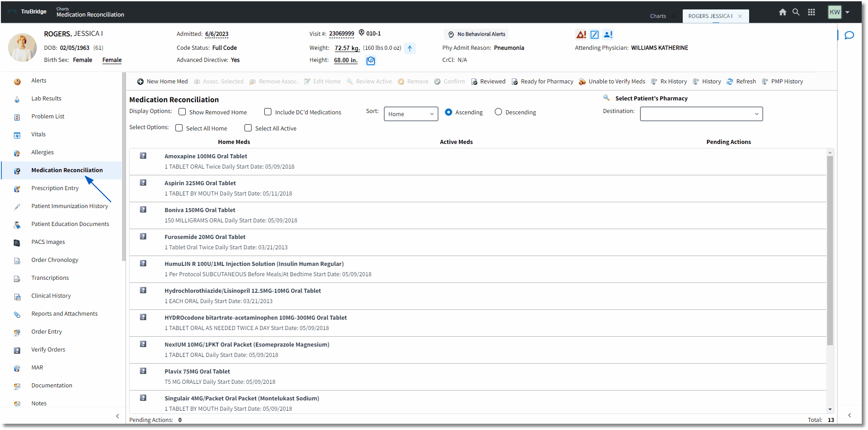
Task: Open the blue edit note patient icon
Action: 594,35
